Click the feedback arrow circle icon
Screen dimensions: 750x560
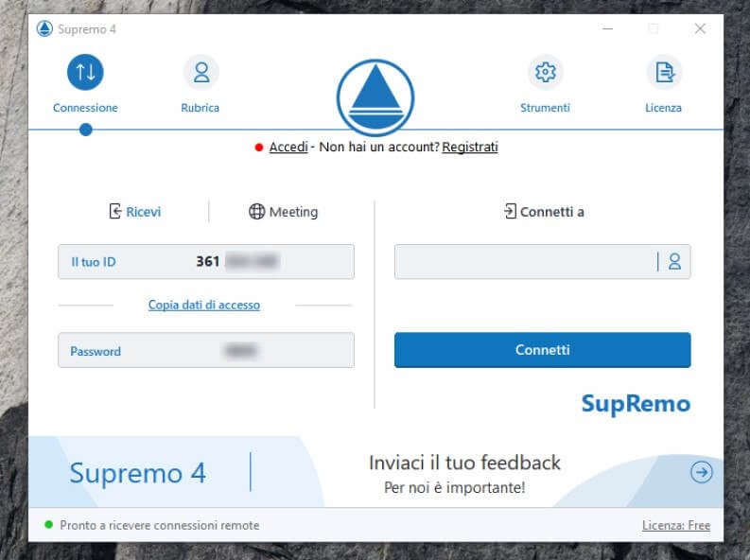[701, 472]
